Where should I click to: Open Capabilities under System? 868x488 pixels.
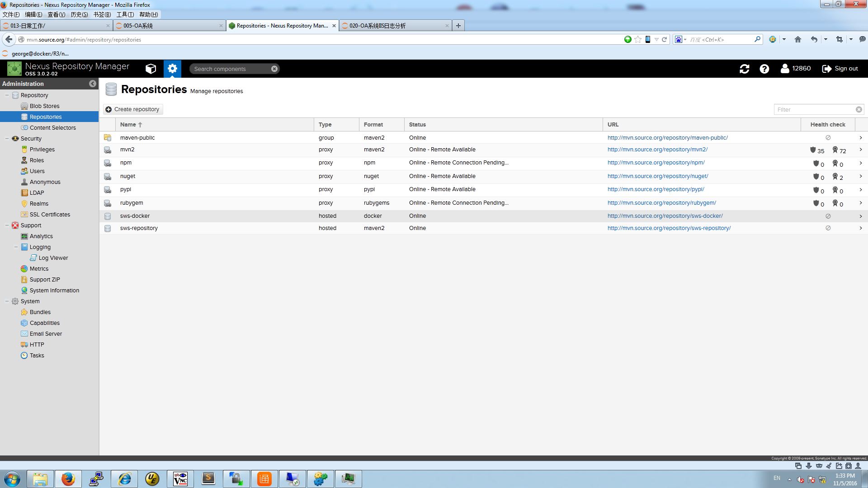[45, 323]
